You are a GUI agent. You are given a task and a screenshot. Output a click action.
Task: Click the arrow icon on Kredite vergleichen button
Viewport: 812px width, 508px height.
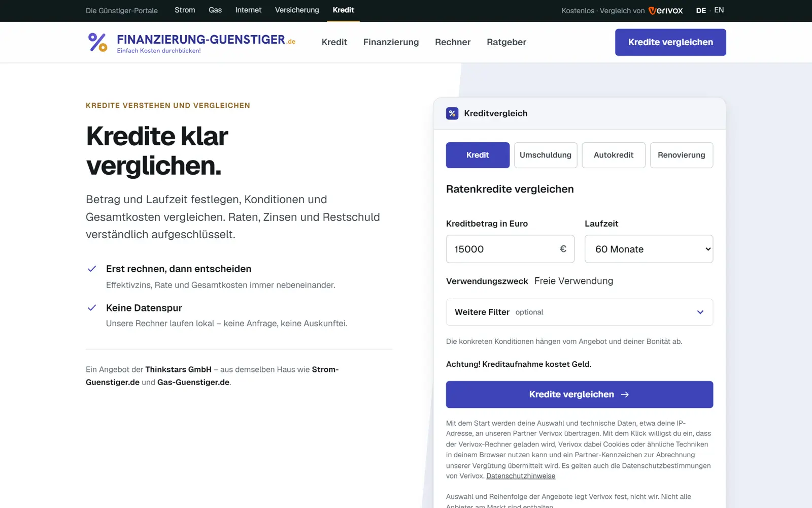point(625,394)
